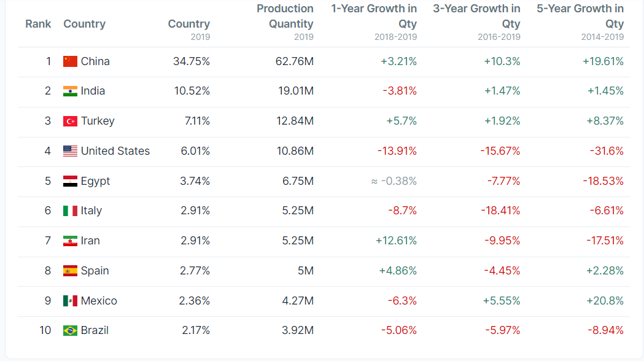Select China's 62.76M production quantity cell
The width and height of the screenshot is (644, 361).
coord(295,61)
